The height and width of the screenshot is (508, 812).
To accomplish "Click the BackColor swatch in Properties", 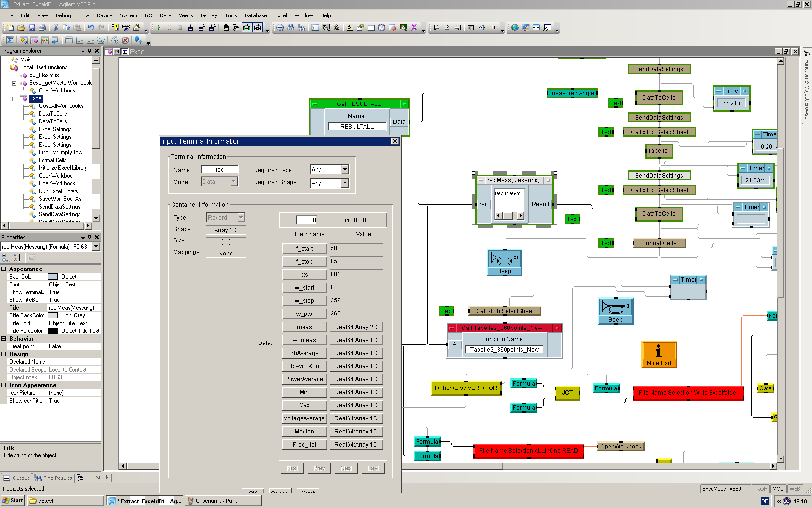I will (53, 277).
